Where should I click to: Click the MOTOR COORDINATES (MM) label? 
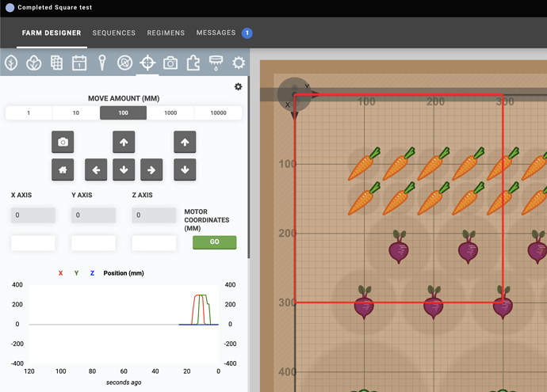[x=207, y=220]
